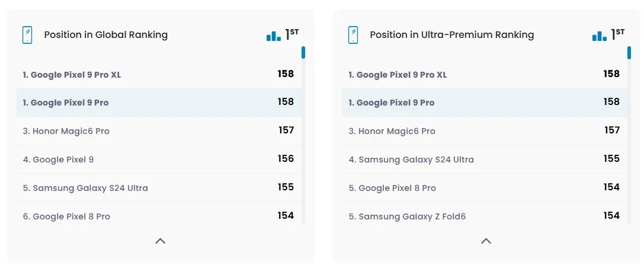Open Google Pixel 9 Pro XL in Ultra-Premium Ranking

[485, 74]
